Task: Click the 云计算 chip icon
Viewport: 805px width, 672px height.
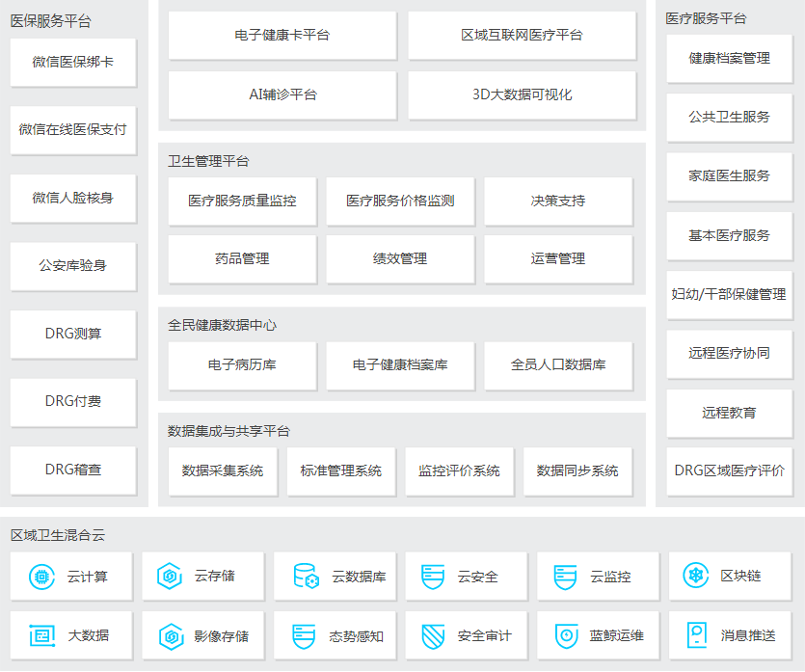Action: pos(41,577)
